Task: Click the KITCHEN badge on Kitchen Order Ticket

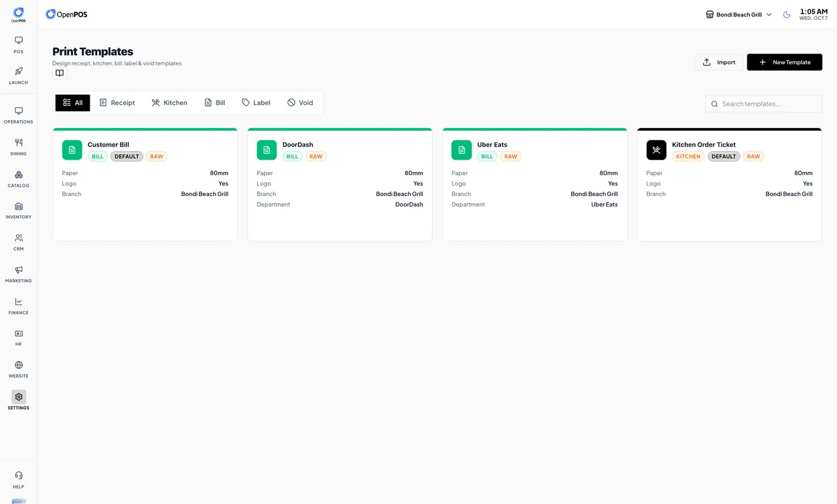Action: pos(688,156)
